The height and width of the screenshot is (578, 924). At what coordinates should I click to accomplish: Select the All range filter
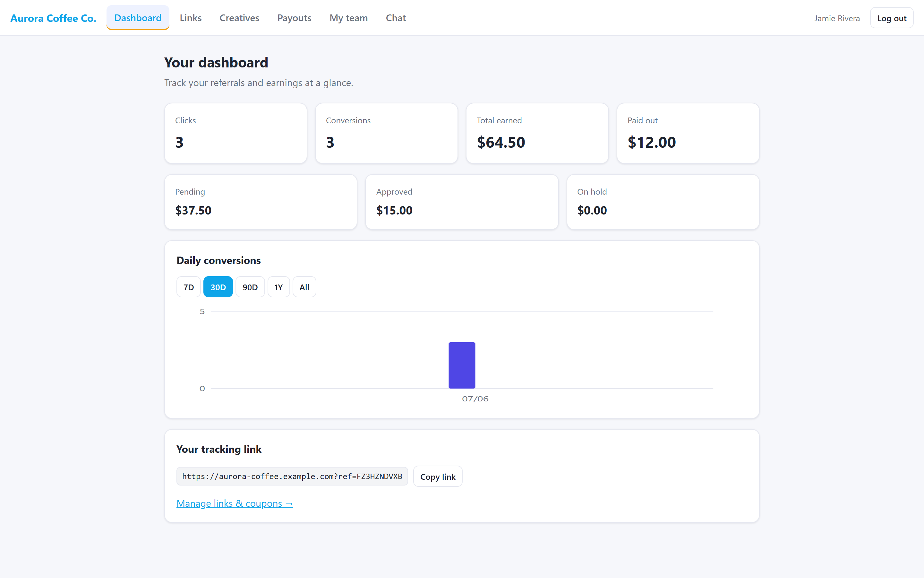tap(304, 287)
